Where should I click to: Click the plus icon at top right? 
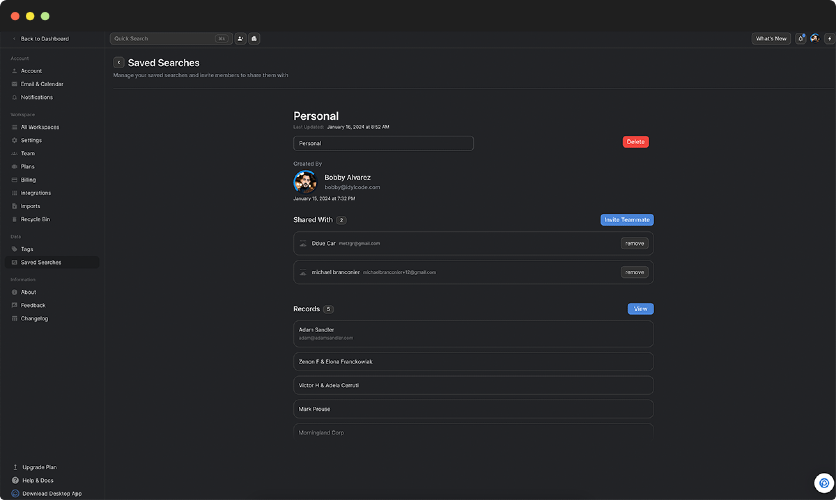tap(829, 39)
